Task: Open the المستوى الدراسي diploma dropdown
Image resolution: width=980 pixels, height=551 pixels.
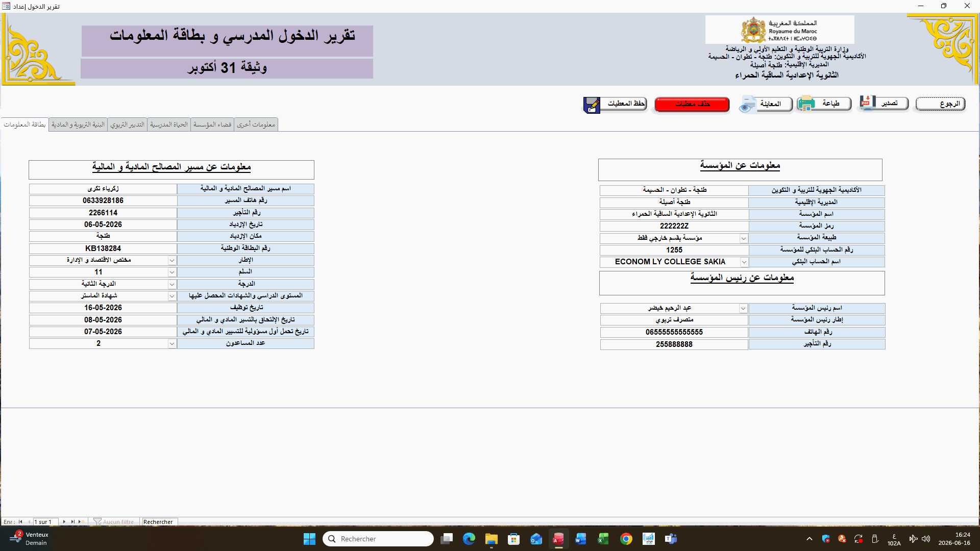Action: pyautogui.click(x=172, y=296)
